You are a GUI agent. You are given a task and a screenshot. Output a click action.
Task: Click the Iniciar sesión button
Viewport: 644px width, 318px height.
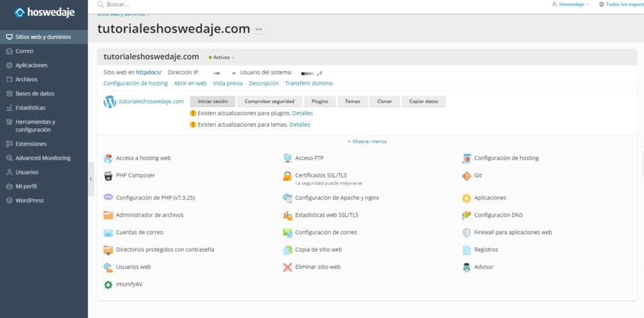tap(213, 101)
